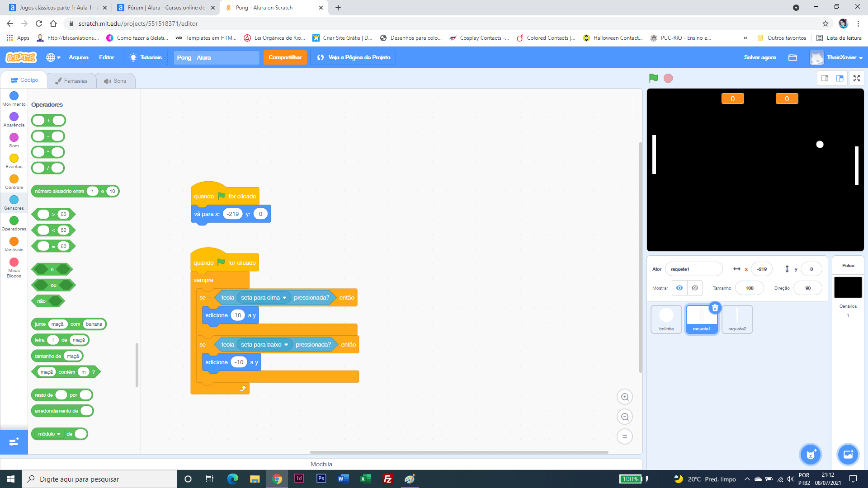Edit the sprite x position field

pos(762,269)
